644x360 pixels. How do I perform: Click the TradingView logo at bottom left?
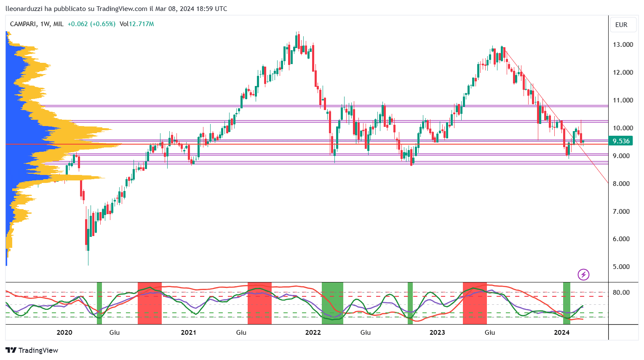(x=32, y=350)
